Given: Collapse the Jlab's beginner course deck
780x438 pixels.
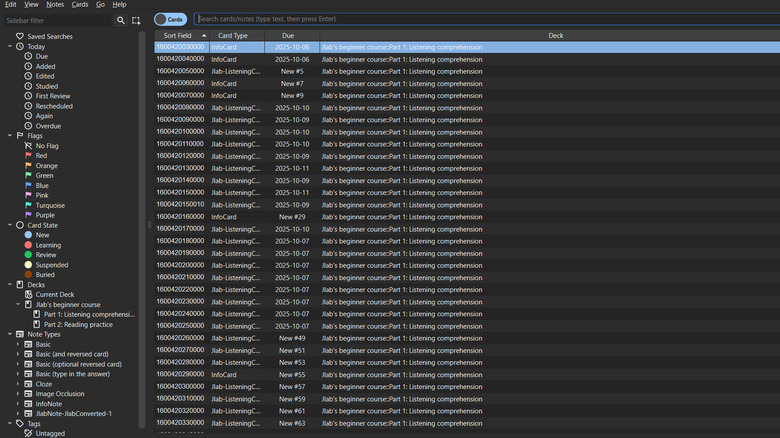Looking at the screenshot, I should point(18,304).
